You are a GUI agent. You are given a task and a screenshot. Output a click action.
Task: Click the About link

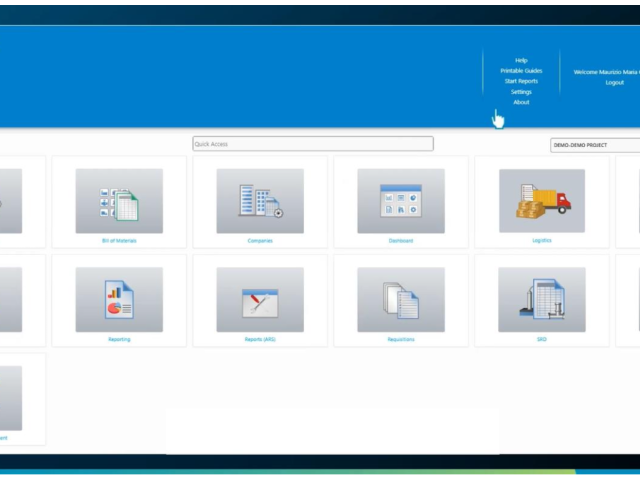point(521,102)
